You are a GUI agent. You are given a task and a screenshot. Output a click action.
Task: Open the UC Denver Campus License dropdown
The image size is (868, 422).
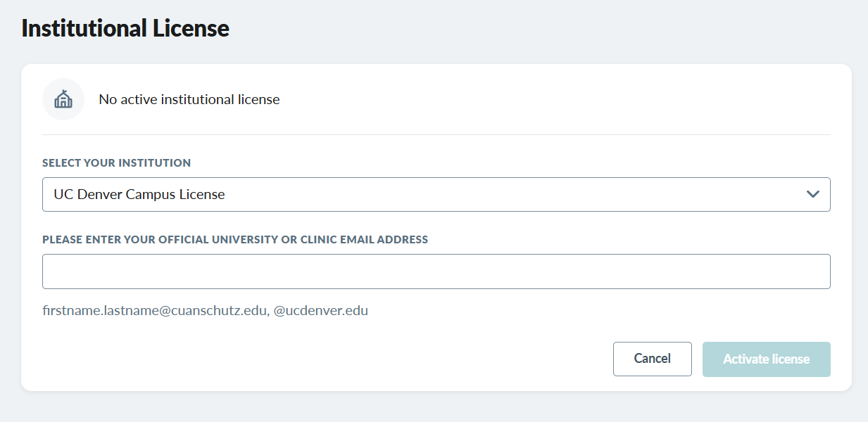[436, 194]
